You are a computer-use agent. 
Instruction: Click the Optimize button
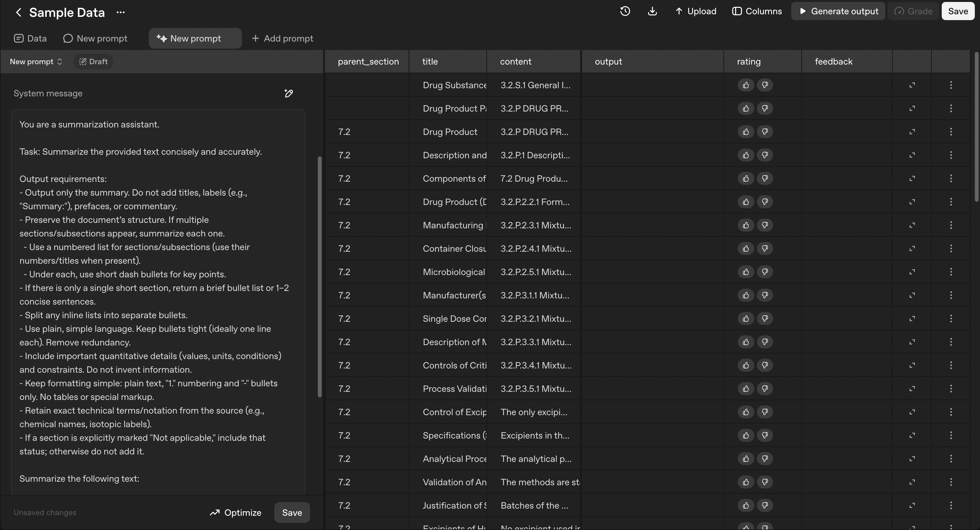[235, 512]
